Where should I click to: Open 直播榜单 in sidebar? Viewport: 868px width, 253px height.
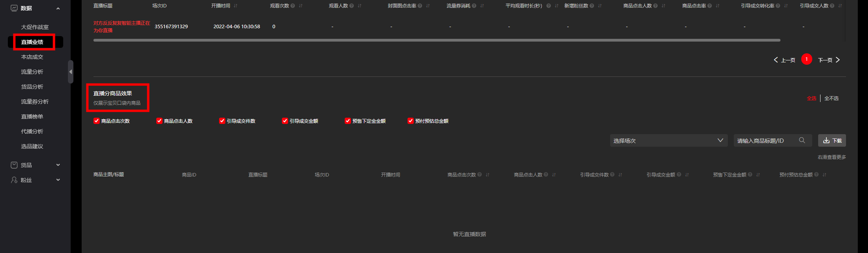(32, 116)
